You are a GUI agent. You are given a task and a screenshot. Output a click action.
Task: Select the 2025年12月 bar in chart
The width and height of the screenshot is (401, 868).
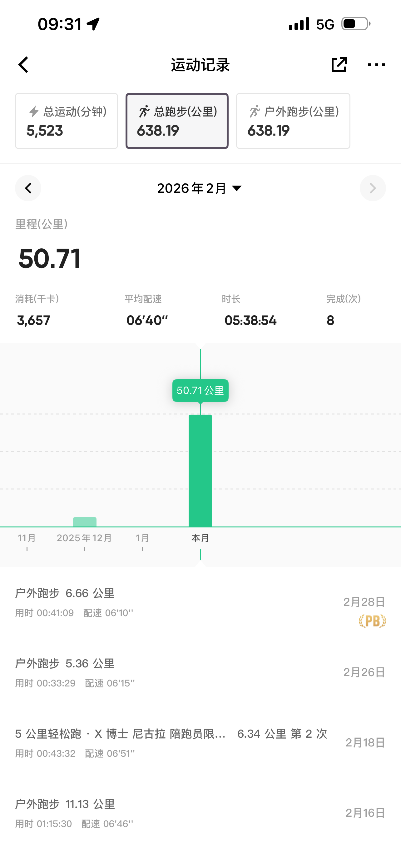click(x=85, y=521)
